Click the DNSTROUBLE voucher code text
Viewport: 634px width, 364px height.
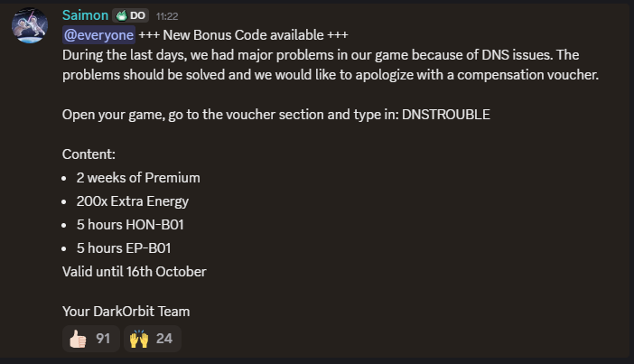pyautogui.click(x=448, y=115)
